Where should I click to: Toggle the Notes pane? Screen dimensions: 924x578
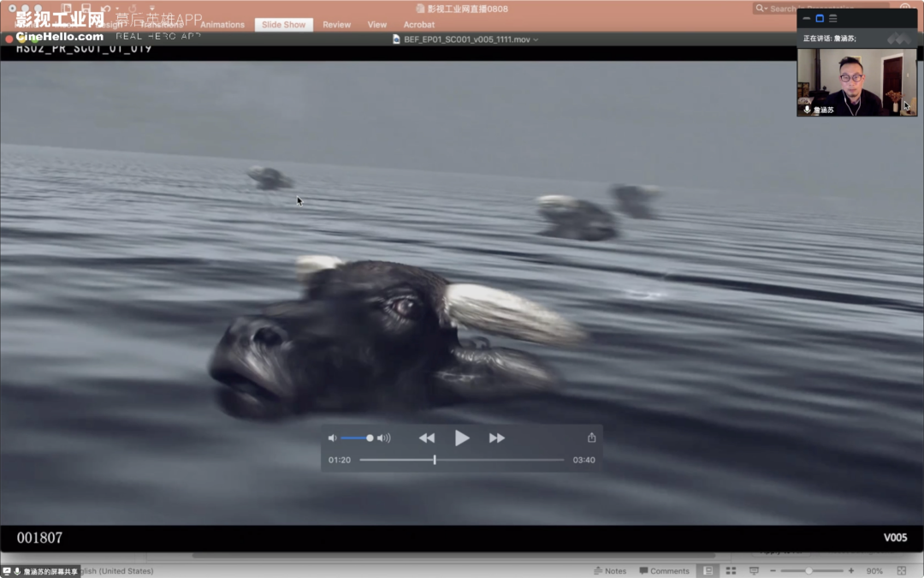click(610, 571)
